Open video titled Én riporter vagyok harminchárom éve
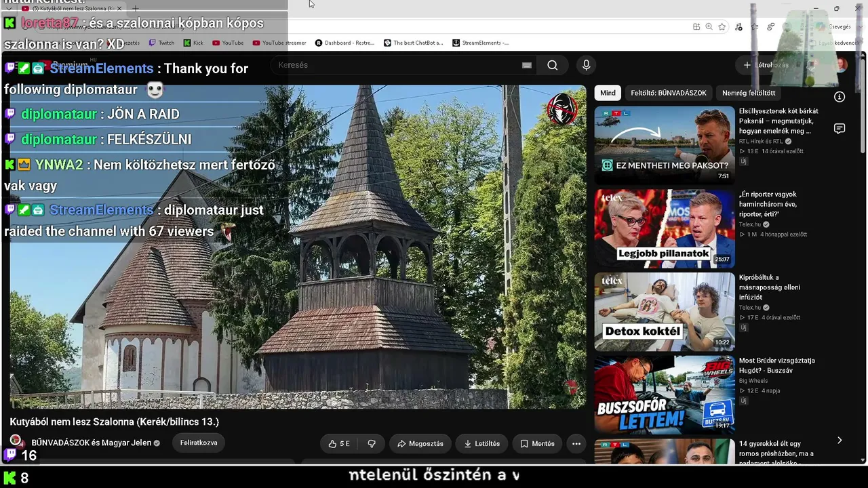The height and width of the screenshot is (488, 868). point(768,204)
